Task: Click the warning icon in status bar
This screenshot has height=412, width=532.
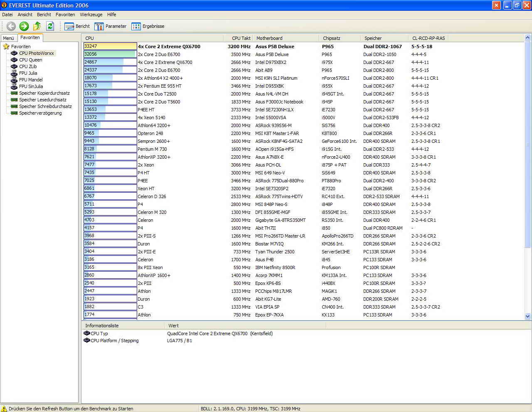Action: [x=4, y=409]
